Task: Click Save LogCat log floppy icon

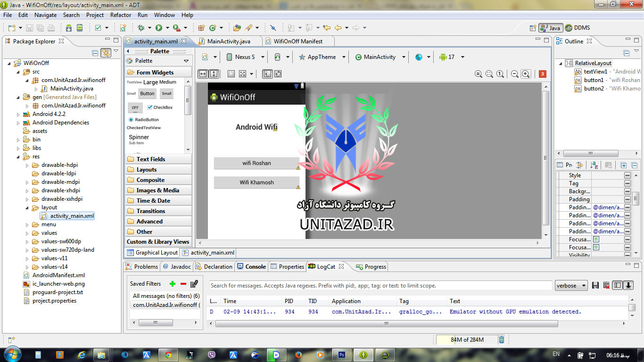Action: [x=595, y=285]
